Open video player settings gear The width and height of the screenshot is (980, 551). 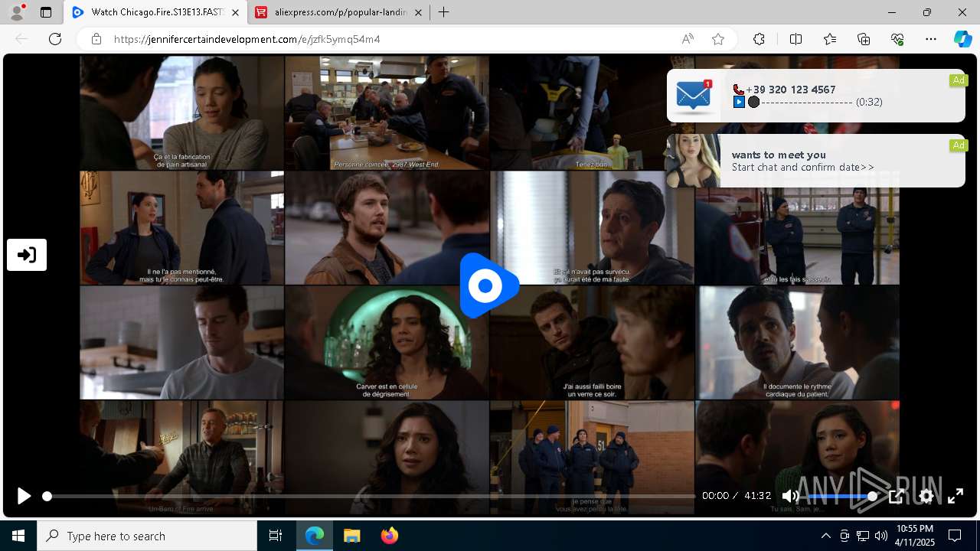click(x=926, y=496)
